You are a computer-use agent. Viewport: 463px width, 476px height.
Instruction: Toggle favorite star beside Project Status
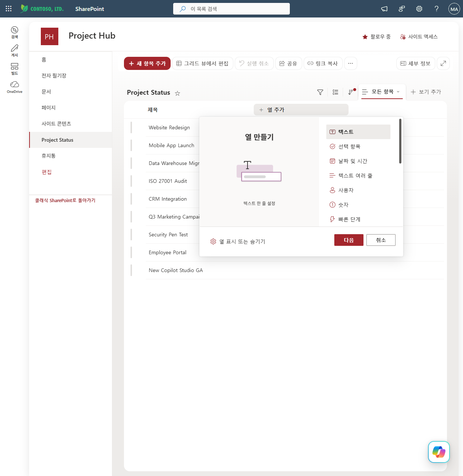coord(178,93)
